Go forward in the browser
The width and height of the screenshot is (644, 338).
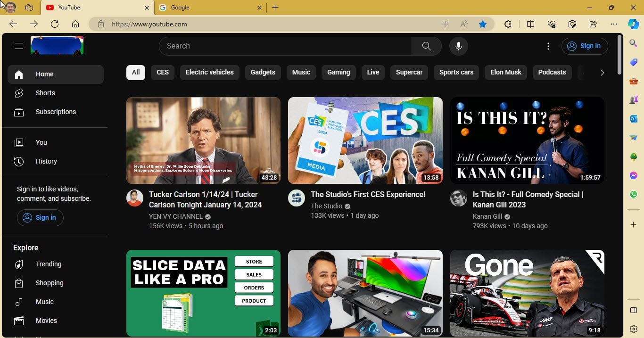[34, 24]
